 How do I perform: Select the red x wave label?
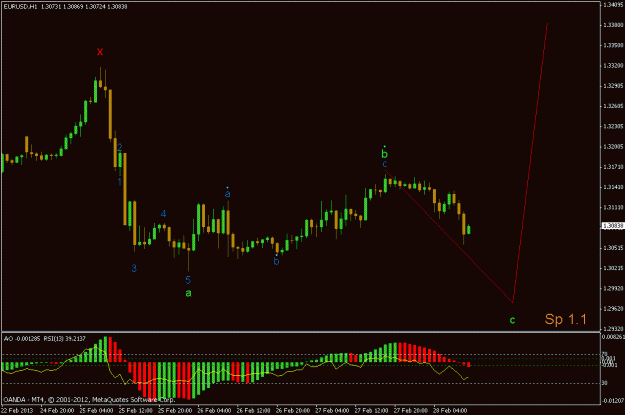coord(100,52)
